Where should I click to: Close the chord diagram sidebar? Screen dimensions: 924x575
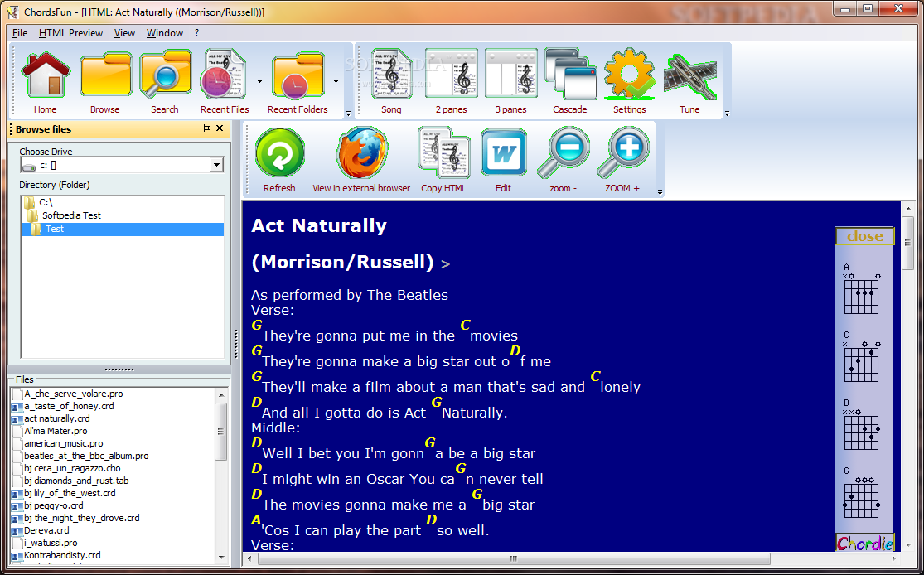point(864,236)
